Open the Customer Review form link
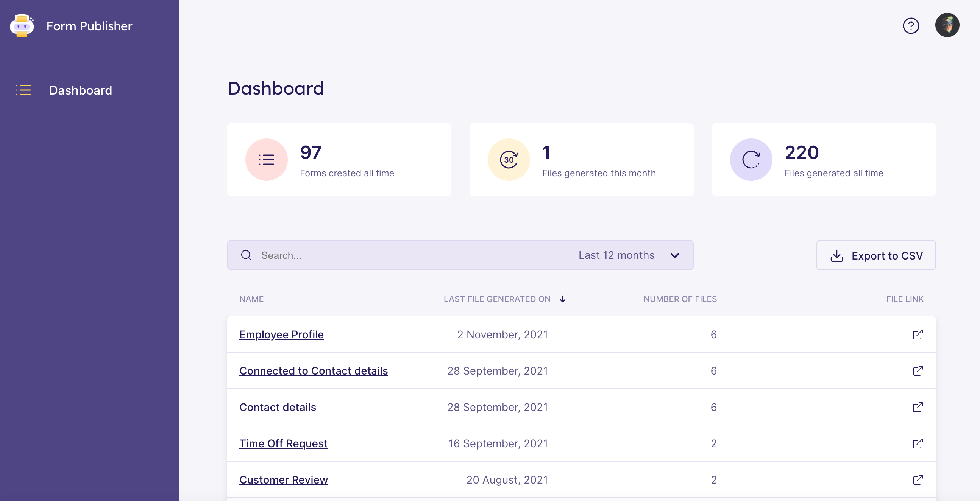This screenshot has width=980, height=501. point(283,480)
